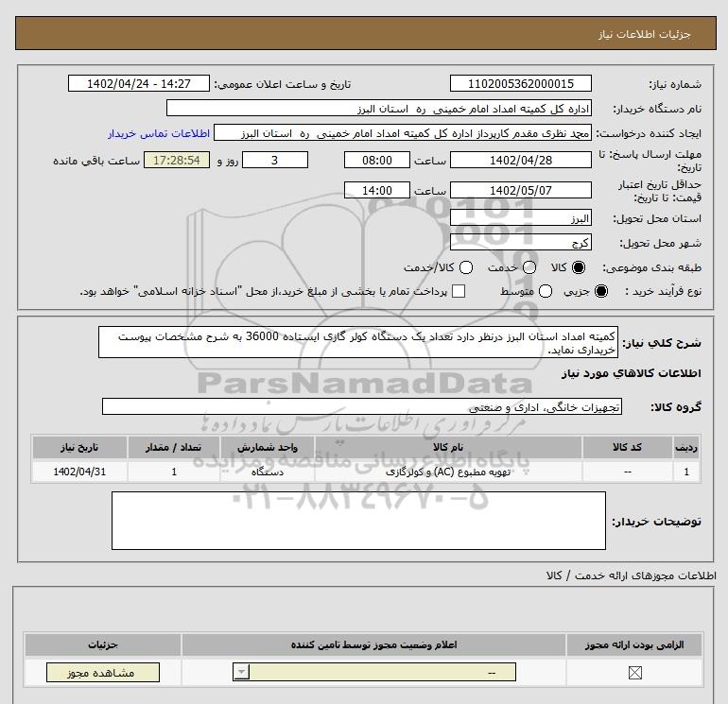Screen dimensions: 728x704
Task: Click the item name تهویه مطبوع (AC) cell
Action: (448, 472)
